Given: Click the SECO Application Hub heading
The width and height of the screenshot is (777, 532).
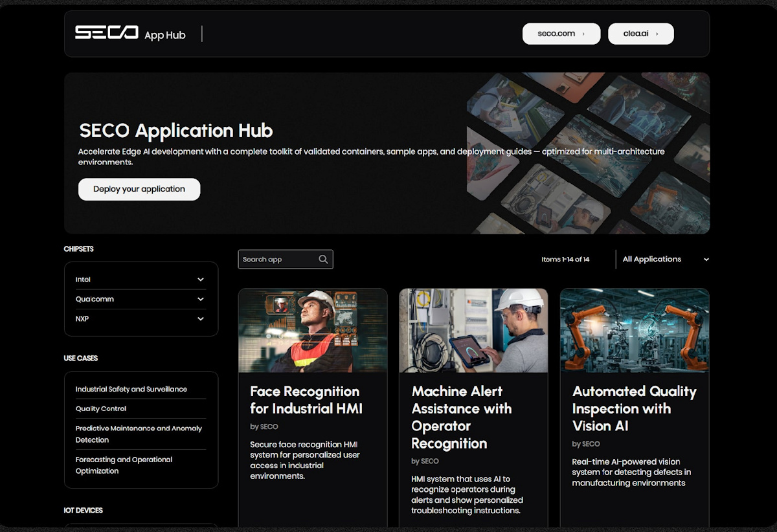Looking at the screenshot, I should pyautogui.click(x=176, y=131).
